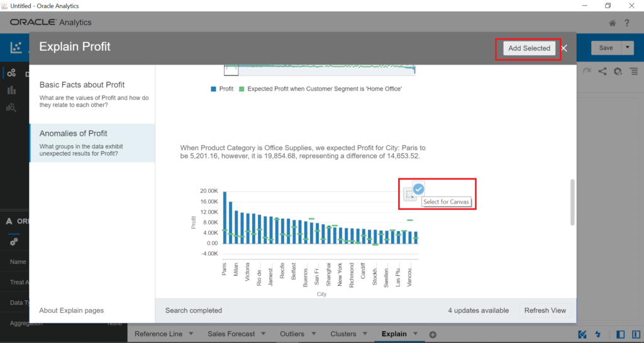Viewport: 644px width, 343px height.
Task: Click the hexagon refresh data icon
Action: click(x=618, y=72)
